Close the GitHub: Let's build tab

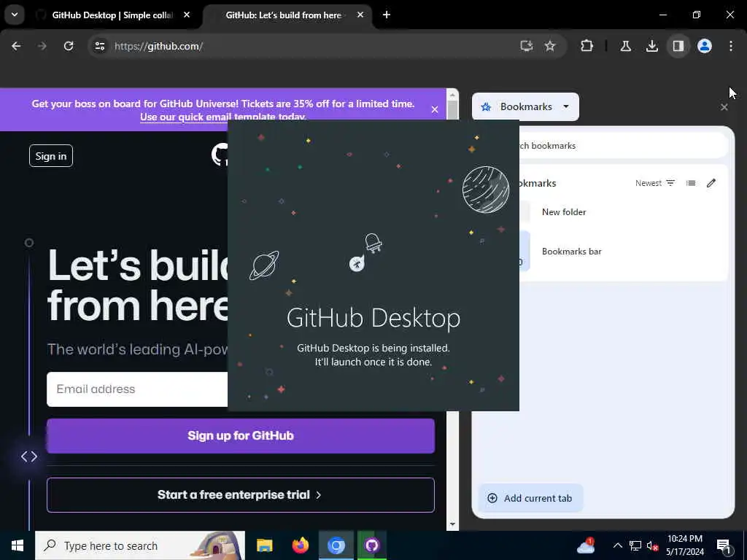[360, 15]
